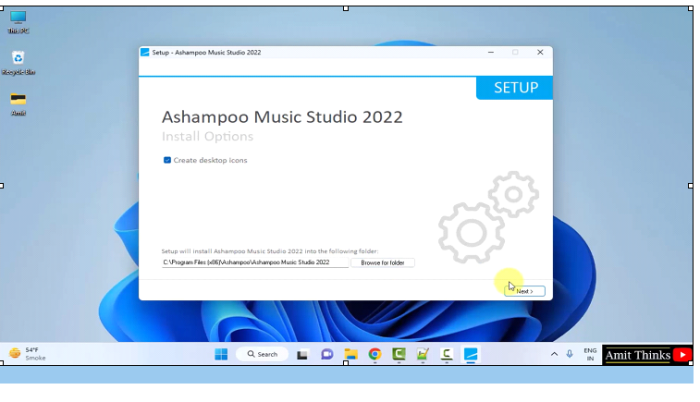
Task: Click the Install Options subtitle text
Action: coord(207,136)
